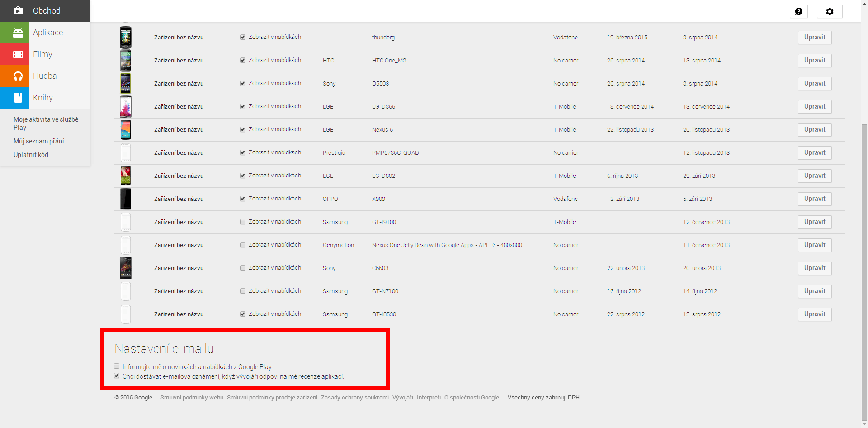Open Smluvní podmínky webu link
This screenshot has width=868, height=428.
click(x=192, y=398)
